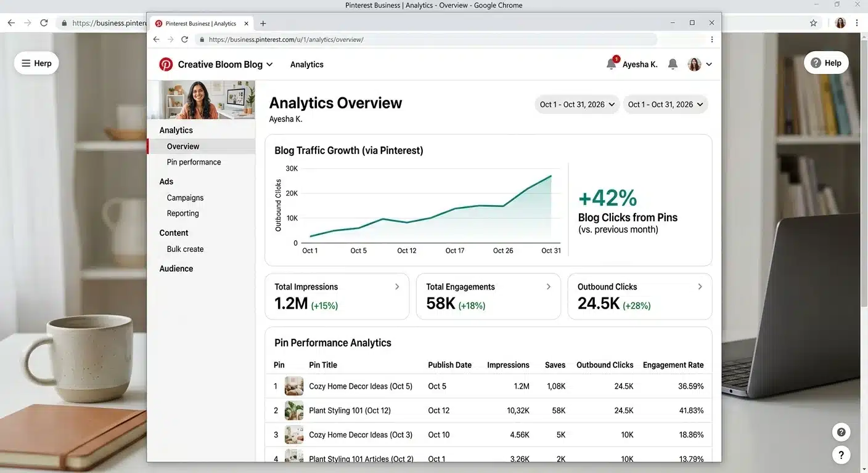
Task: Reload the front Pinterest analytics window
Action: click(184, 39)
